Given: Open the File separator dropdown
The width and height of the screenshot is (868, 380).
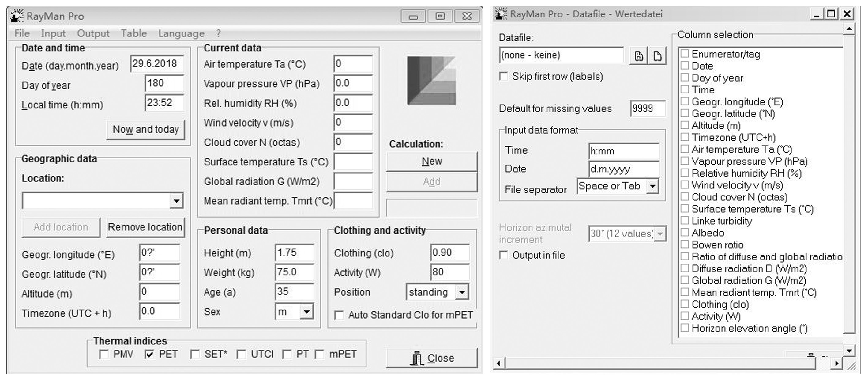Looking at the screenshot, I should (652, 186).
